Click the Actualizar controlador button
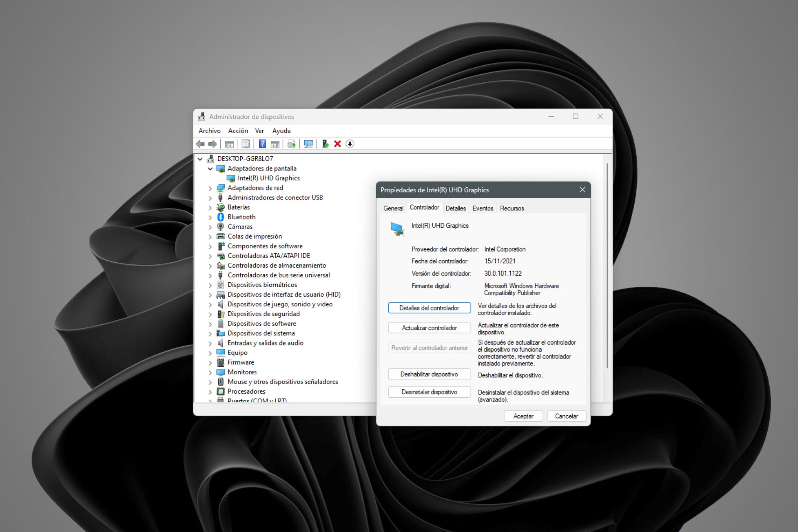The image size is (798, 532). [x=429, y=328]
